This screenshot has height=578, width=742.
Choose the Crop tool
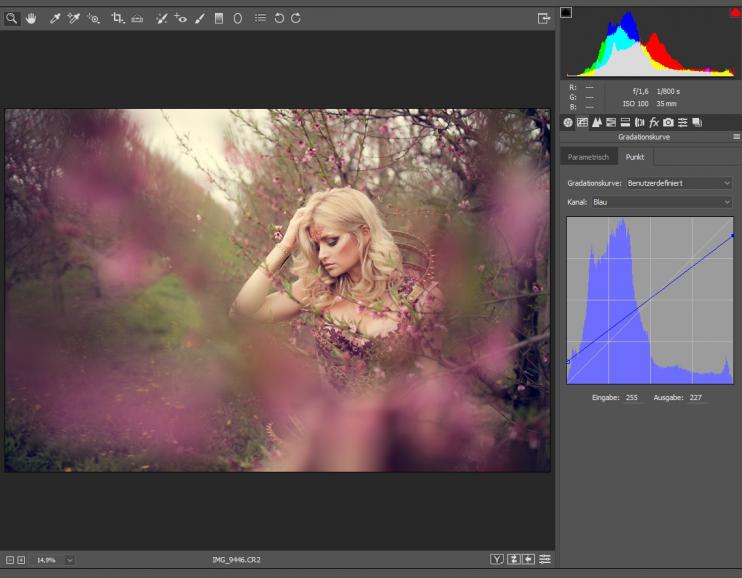[x=117, y=18]
